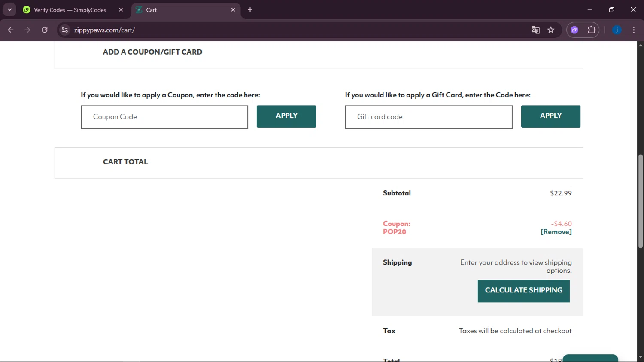Focus the Coupon Code input field

tap(164, 117)
